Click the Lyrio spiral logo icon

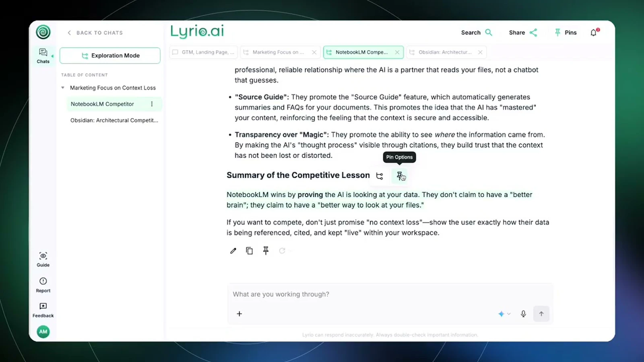[43, 32]
